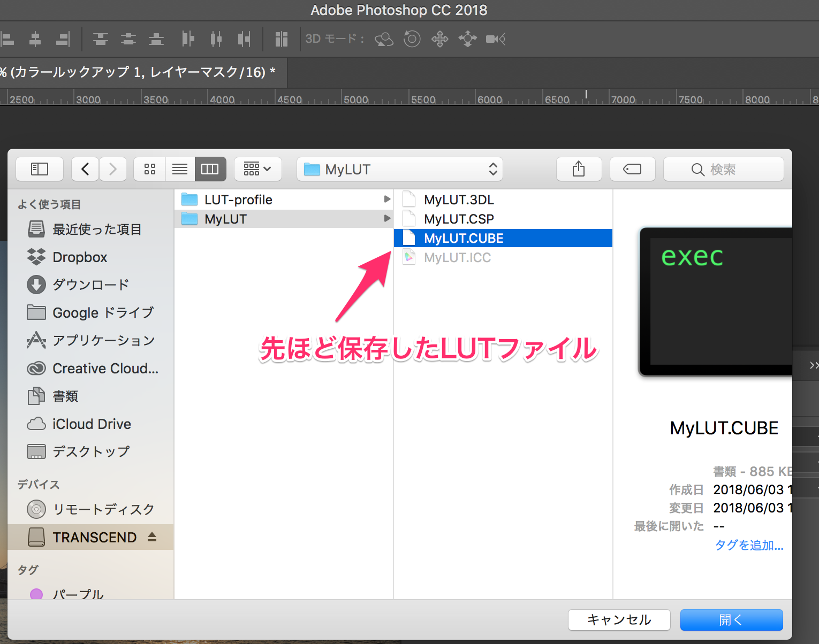Click distribute top edges icon
The width and height of the screenshot is (819, 644).
coord(101,39)
